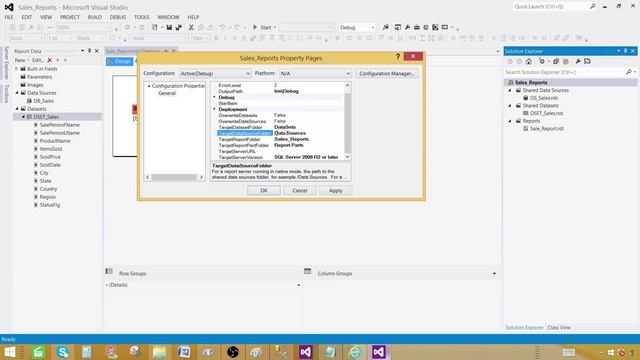
Task: Click the Apply button in Property Pages
Action: point(336,191)
